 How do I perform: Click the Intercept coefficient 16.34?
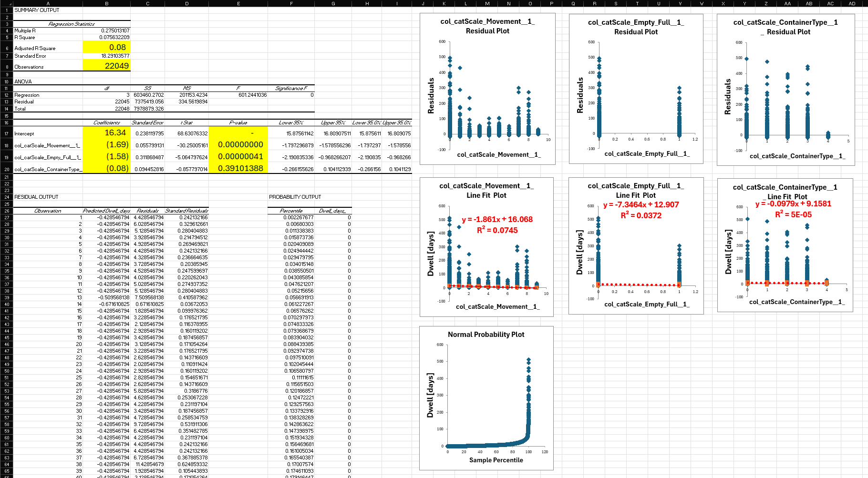pos(106,133)
